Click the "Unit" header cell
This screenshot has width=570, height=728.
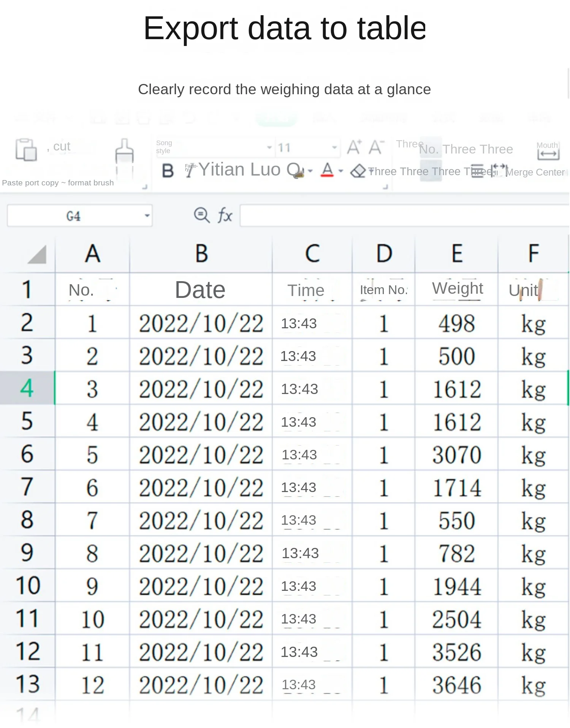[534, 290]
